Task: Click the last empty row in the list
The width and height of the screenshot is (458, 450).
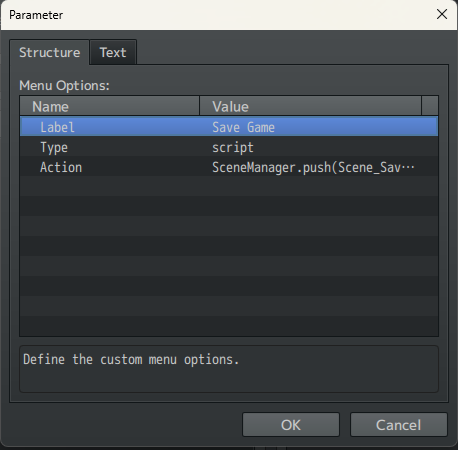Action: coord(229,326)
